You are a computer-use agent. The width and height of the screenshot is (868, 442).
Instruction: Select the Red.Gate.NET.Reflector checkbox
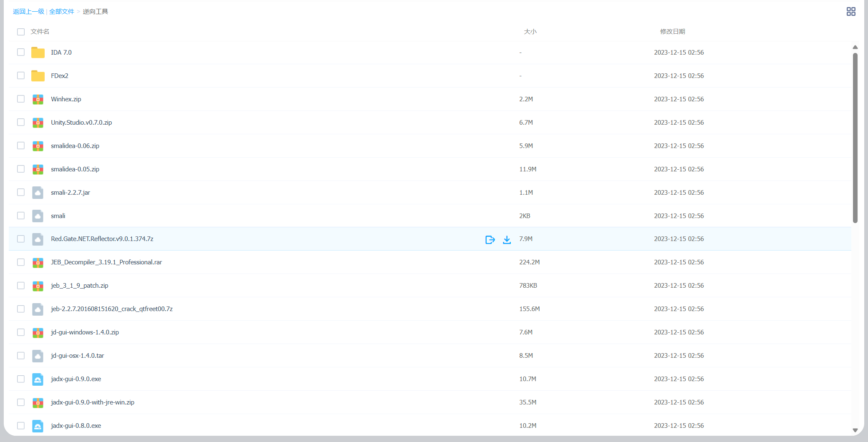point(21,239)
